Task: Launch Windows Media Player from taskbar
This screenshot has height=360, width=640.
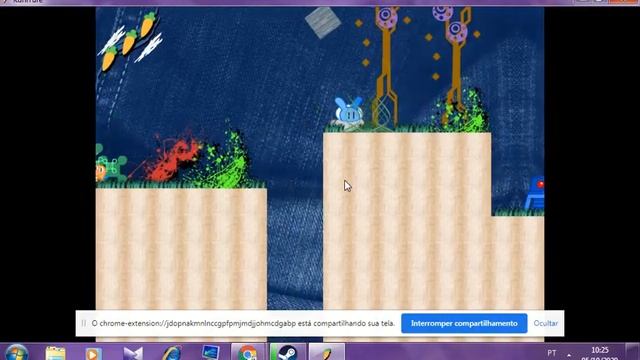Action: coord(94,353)
